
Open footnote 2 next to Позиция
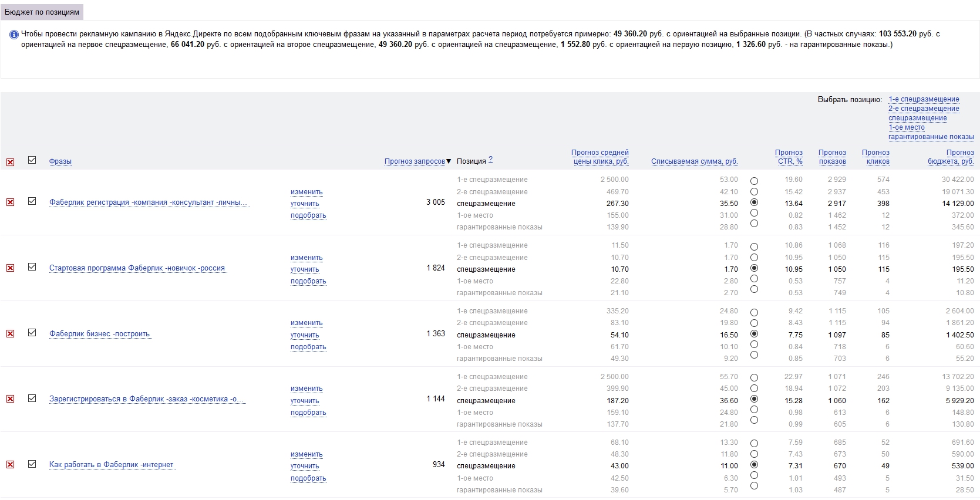click(x=491, y=160)
